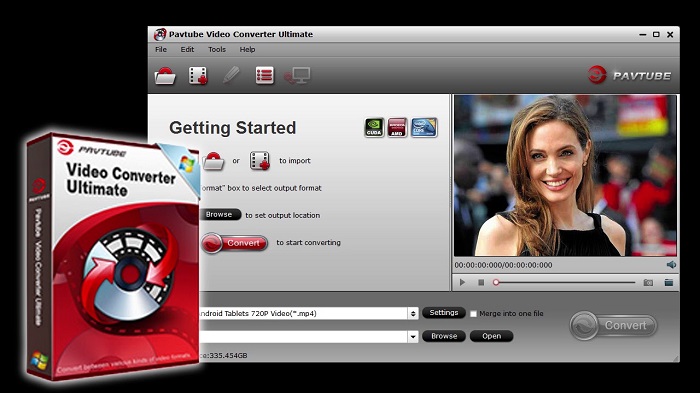
Task: Open snapshot folder icon beside camera
Action: (x=668, y=282)
